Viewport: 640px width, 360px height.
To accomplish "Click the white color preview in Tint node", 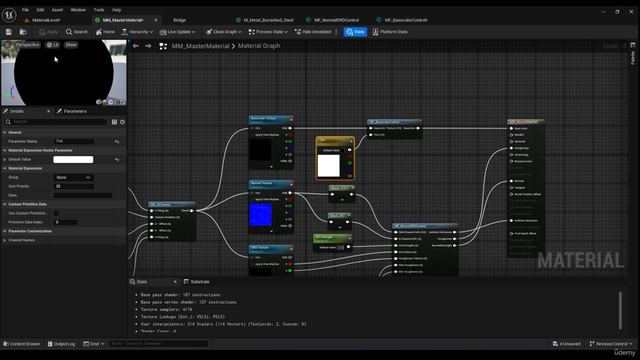I will pyautogui.click(x=329, y=166).
